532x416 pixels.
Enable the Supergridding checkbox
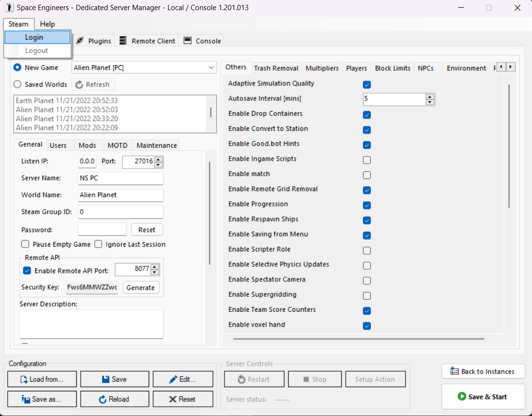[x=367, y=296]
